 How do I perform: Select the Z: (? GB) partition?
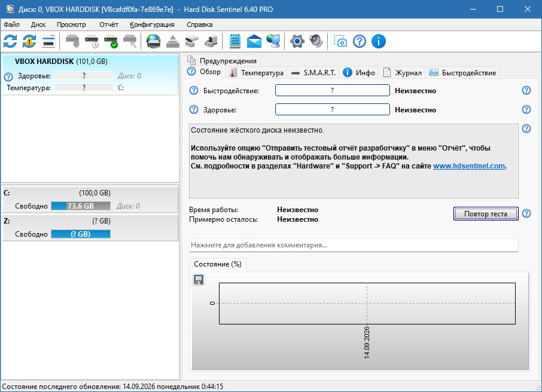tap(90, 227)
